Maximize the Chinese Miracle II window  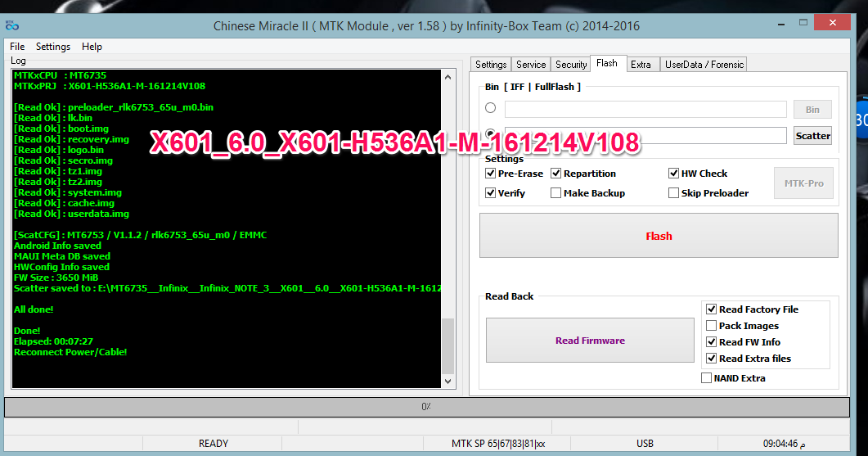[x=803, y=23]
